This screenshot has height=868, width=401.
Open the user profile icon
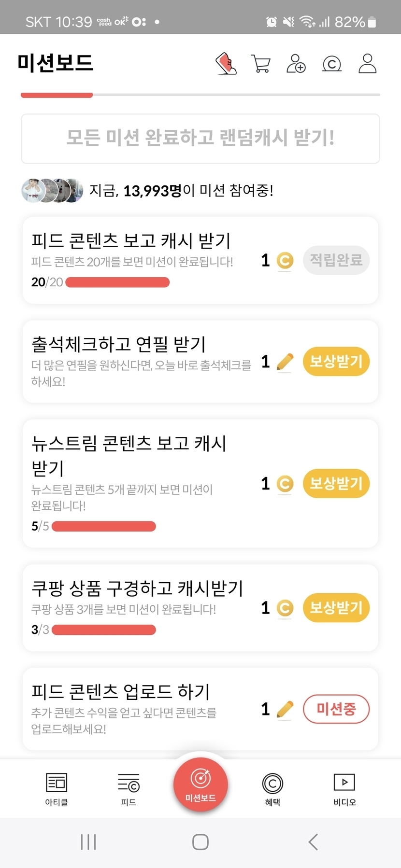pyautogui.click(x=367, y=63)
